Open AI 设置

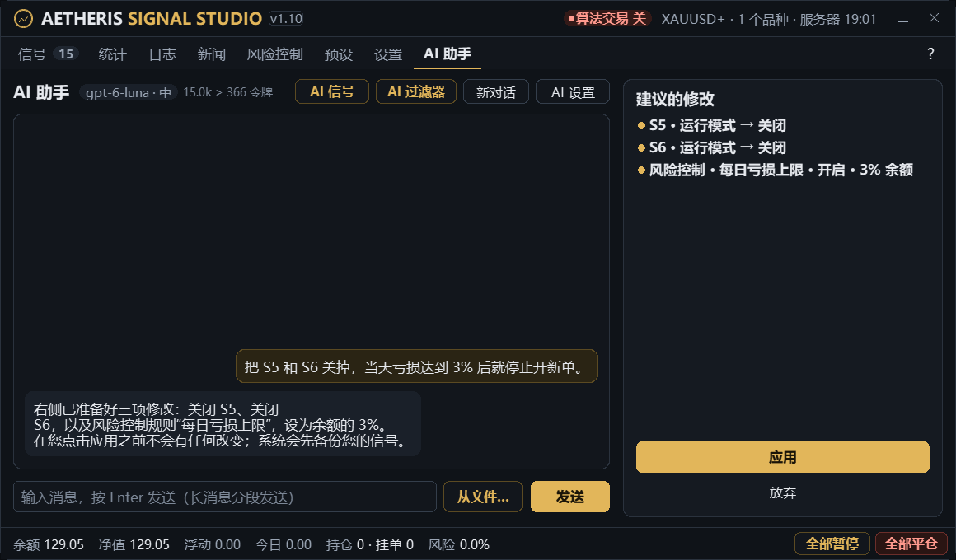(x=573, y=92)
